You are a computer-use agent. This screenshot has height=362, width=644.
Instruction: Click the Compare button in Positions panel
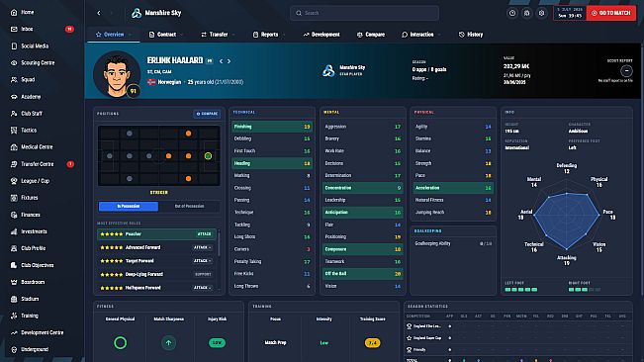[207, 114]
